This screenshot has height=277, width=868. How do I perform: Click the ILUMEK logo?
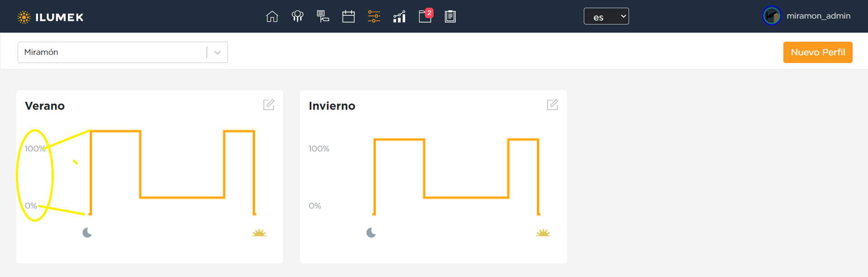click(51, 17)
